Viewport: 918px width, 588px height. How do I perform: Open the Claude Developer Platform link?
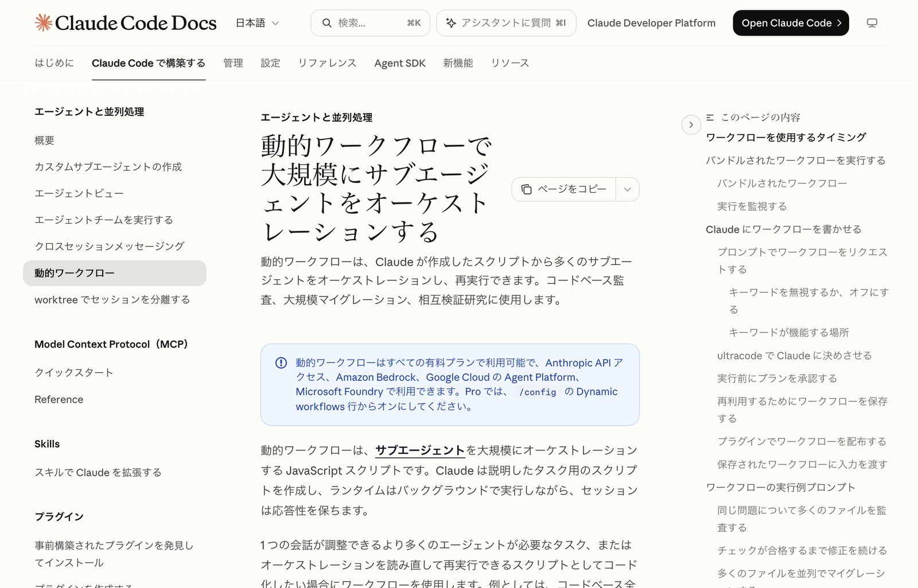point(651,23)
